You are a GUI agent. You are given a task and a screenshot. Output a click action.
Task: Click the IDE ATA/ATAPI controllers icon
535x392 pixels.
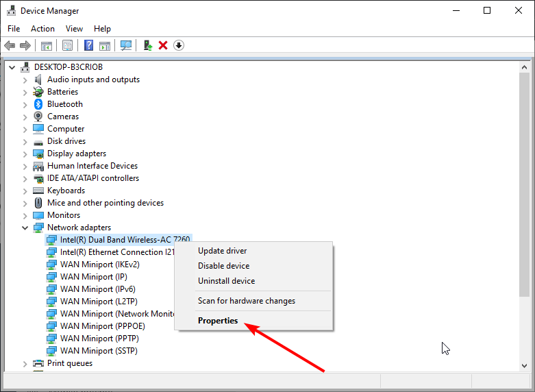38,178
